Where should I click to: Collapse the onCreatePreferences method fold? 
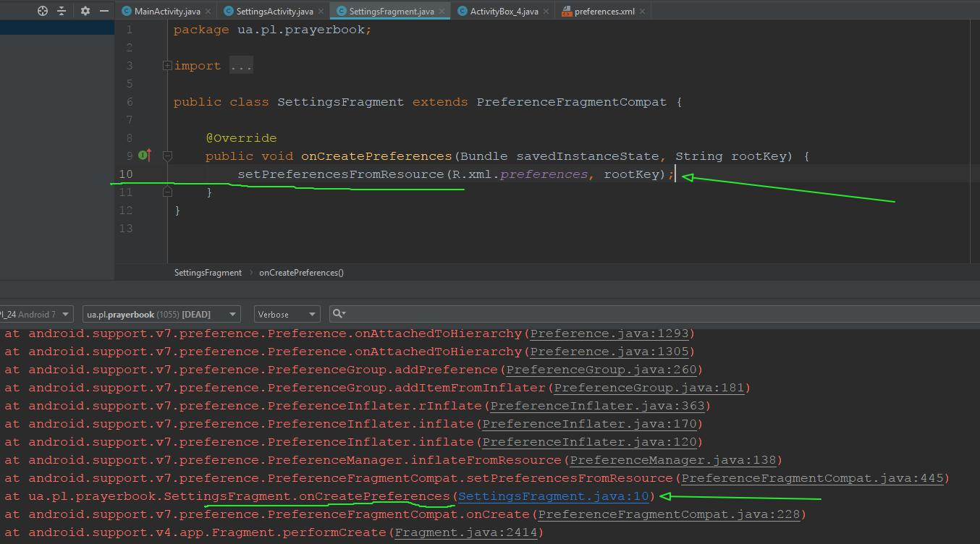(x=167, y=156)
